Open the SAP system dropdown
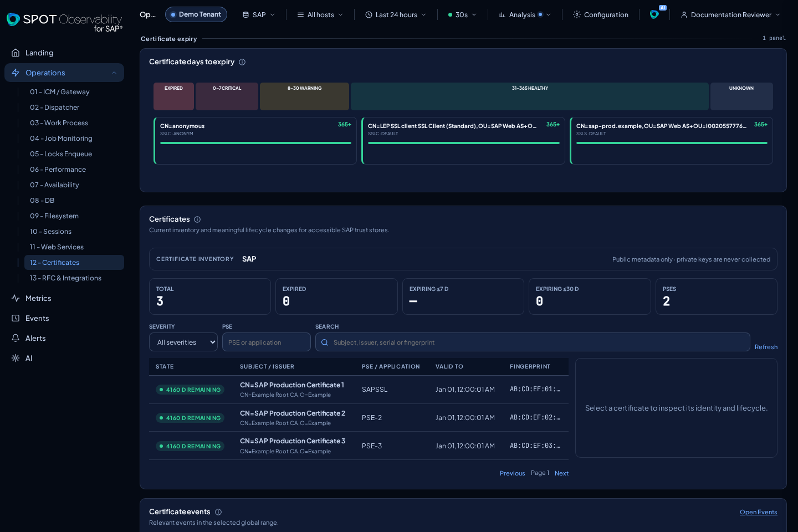Image resolution: width=798 pixels, height=532 pixels. point(259,15)
